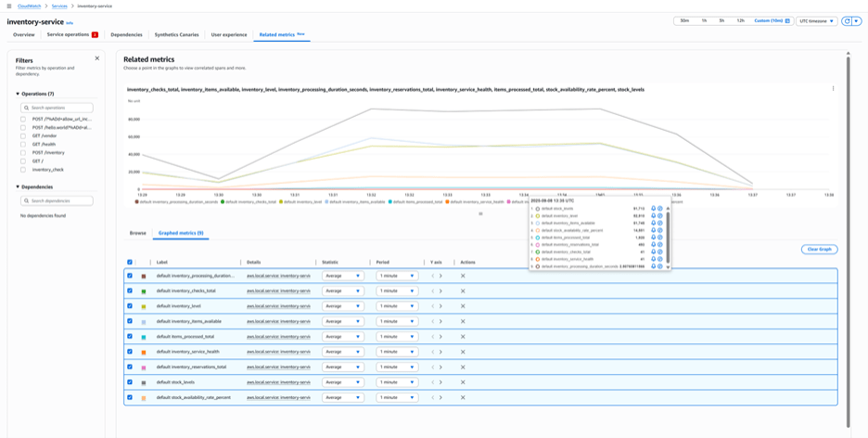Image resolution: width=868 pixels, height=438 pixels.
Task: Open the hamburger navigation menu
Action: [x=9, y=6]
